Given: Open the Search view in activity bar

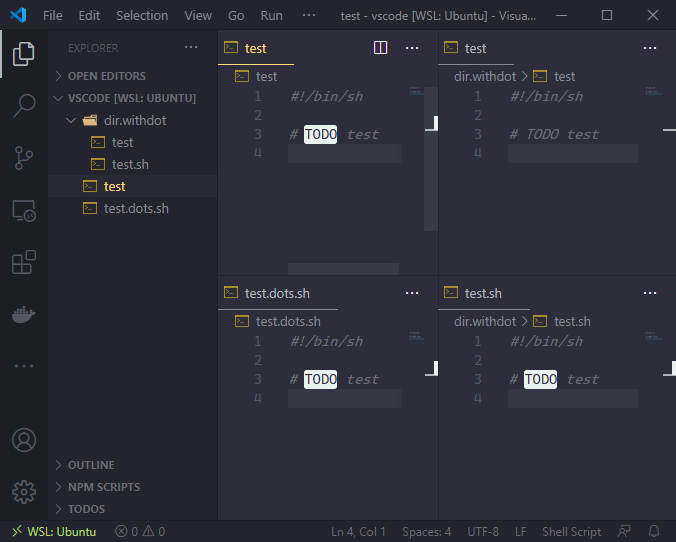Looking at the screenshot, I should (x=24, y=106).
